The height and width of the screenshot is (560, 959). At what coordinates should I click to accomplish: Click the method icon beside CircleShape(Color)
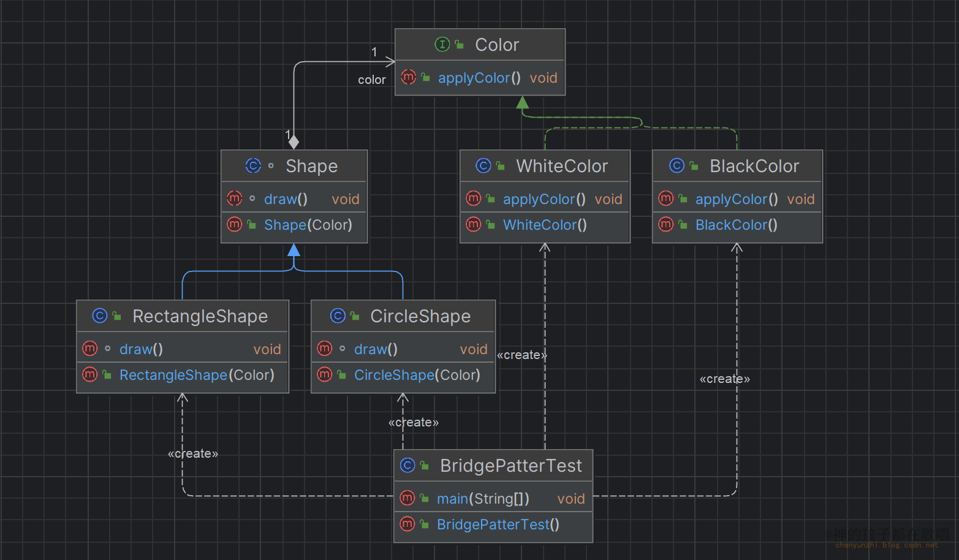pos(325,374)
